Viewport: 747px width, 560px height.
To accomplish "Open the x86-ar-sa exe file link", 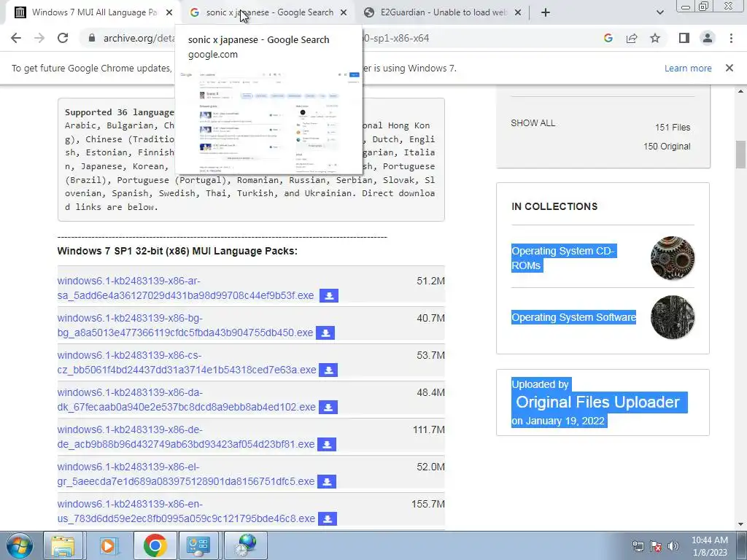I will pos(185,288).
